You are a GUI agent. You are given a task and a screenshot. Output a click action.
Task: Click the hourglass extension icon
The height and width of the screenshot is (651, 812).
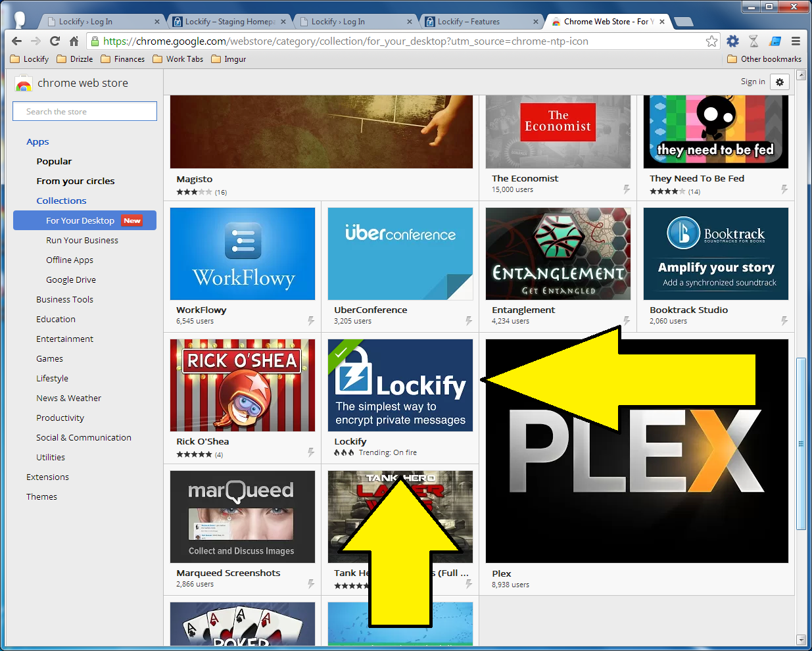click(753, 41)
